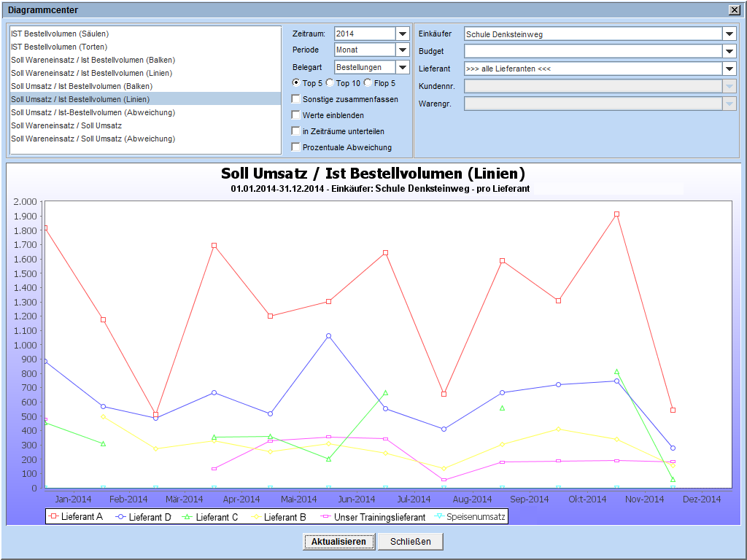Screen dimensions: 747x560
Task: Click the Schließen button
Action: pos(410,542)
